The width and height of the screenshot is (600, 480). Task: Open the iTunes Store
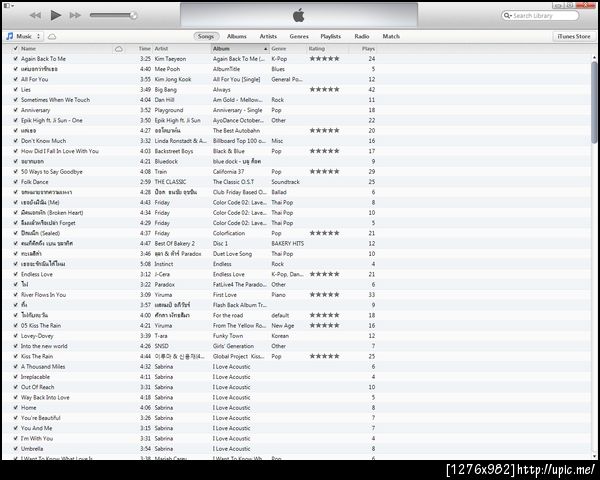point(574,36)
